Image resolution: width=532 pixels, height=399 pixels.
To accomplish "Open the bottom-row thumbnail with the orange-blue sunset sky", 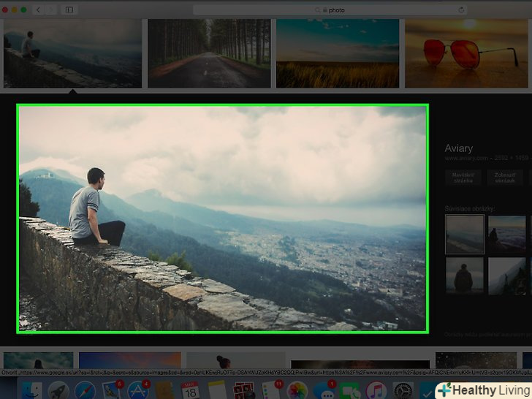I will click(130, 361).
